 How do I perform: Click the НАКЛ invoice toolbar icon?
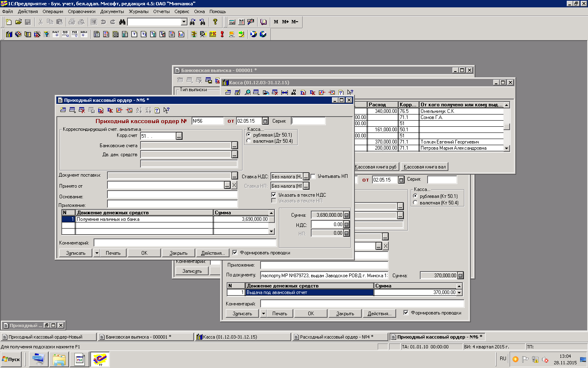pos(84,34)
